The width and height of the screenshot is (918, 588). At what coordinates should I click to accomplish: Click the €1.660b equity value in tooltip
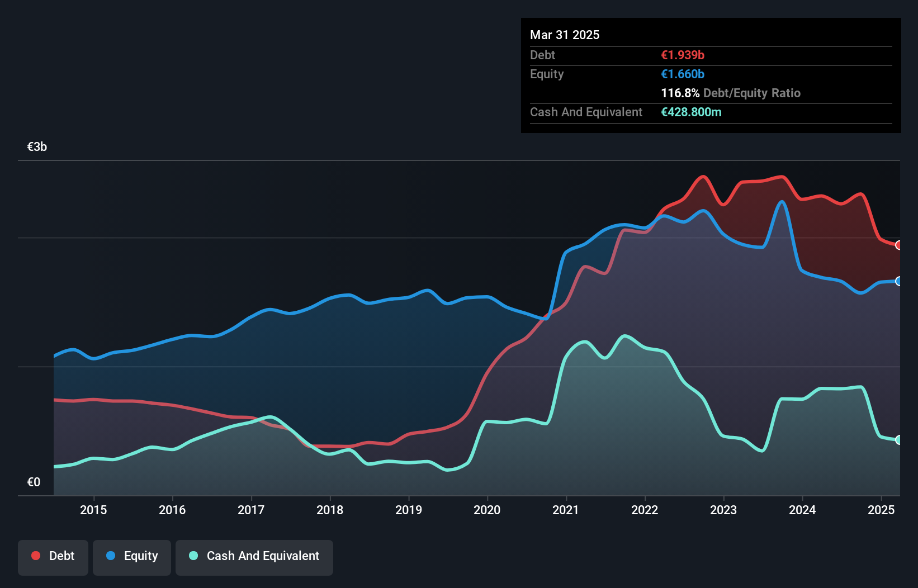click(x=683, y=74)
